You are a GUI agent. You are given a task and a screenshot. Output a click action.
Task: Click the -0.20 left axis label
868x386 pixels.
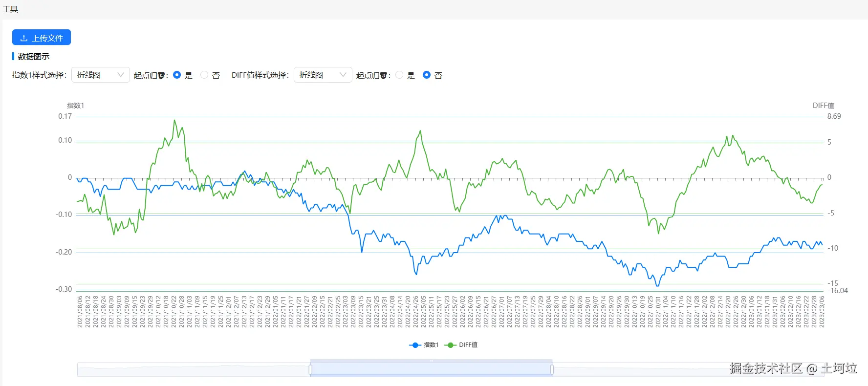64,252
